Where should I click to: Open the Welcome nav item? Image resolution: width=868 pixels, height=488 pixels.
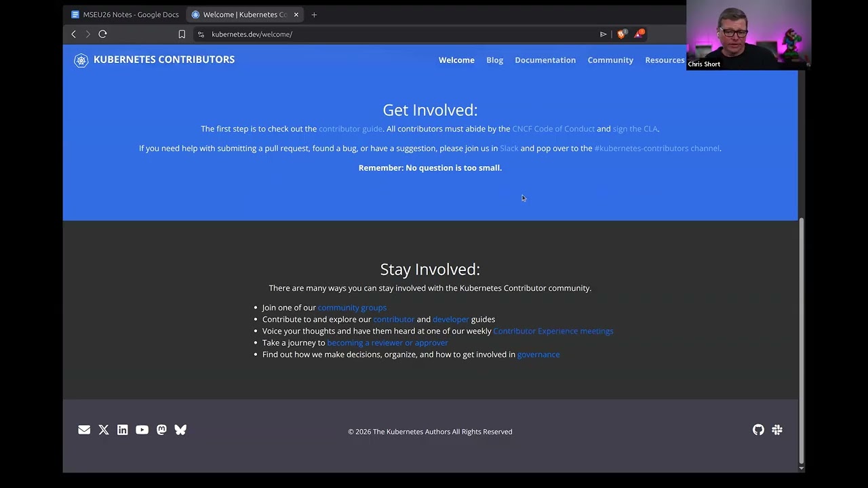click(456, 60)
